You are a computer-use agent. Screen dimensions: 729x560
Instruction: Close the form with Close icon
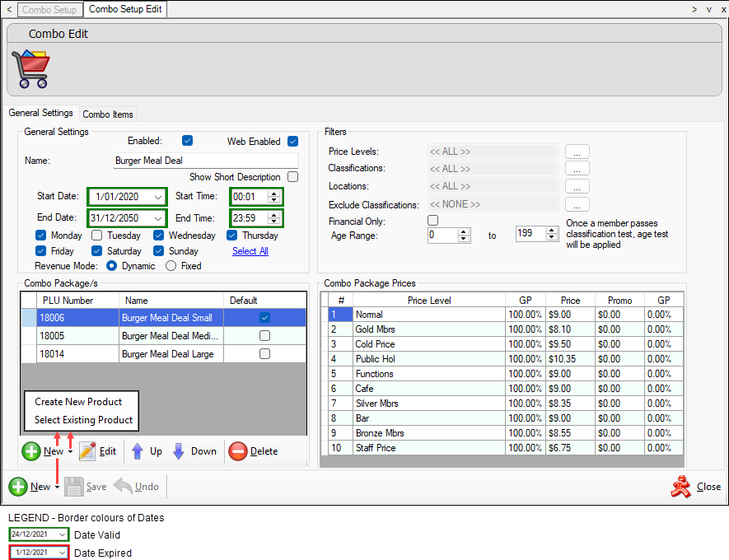coord(683,487)
